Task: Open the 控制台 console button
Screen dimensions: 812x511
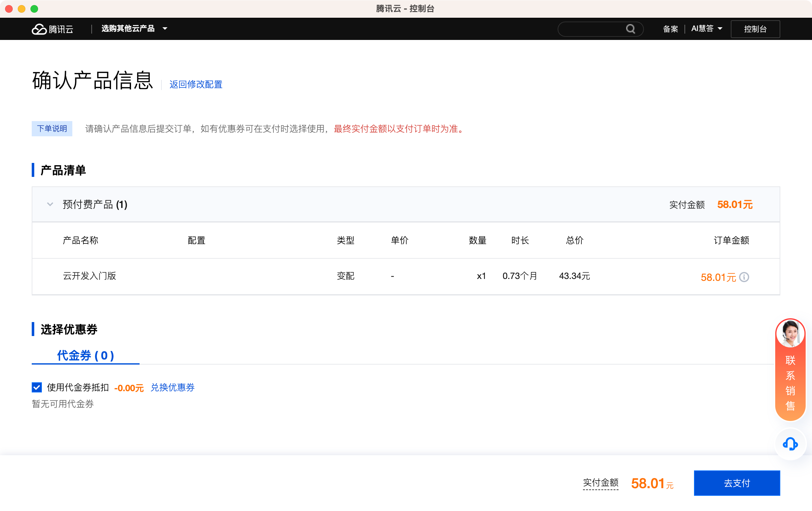Action: [x=755, y=29]
